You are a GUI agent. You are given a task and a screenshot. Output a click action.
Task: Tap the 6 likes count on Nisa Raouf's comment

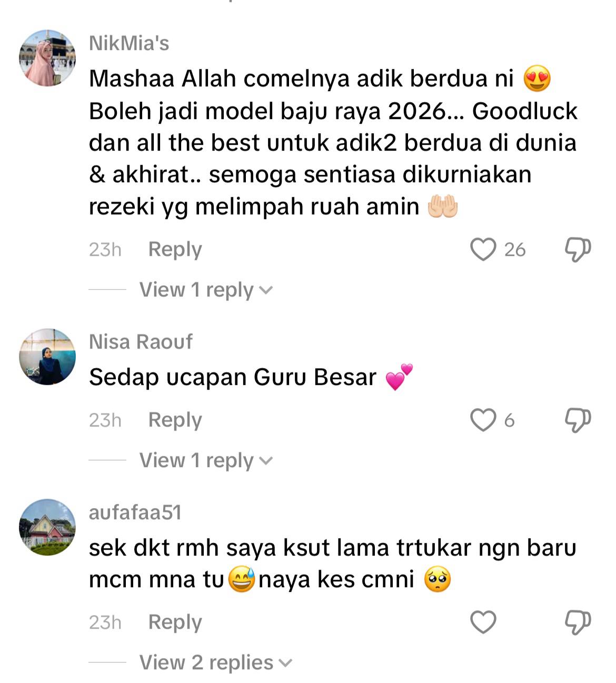[509, 420]
